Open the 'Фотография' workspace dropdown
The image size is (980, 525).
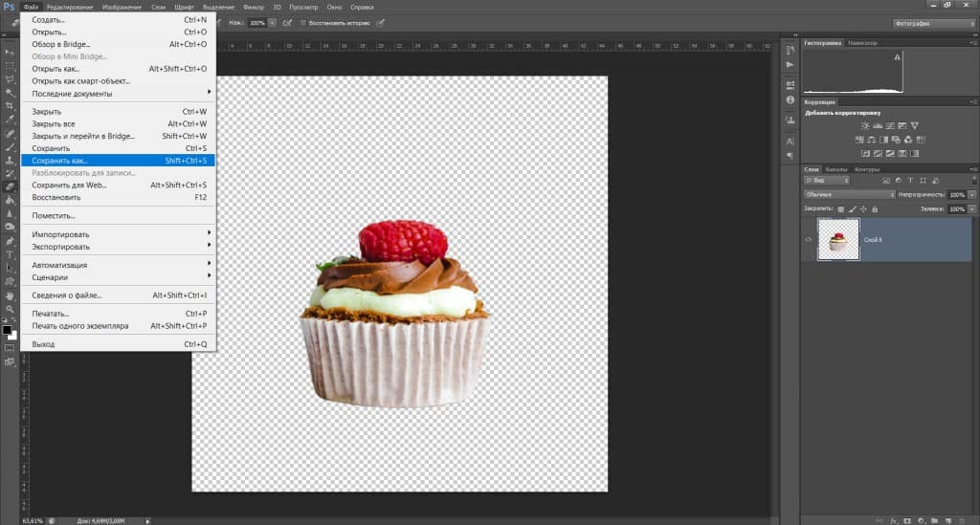(934, 23)
